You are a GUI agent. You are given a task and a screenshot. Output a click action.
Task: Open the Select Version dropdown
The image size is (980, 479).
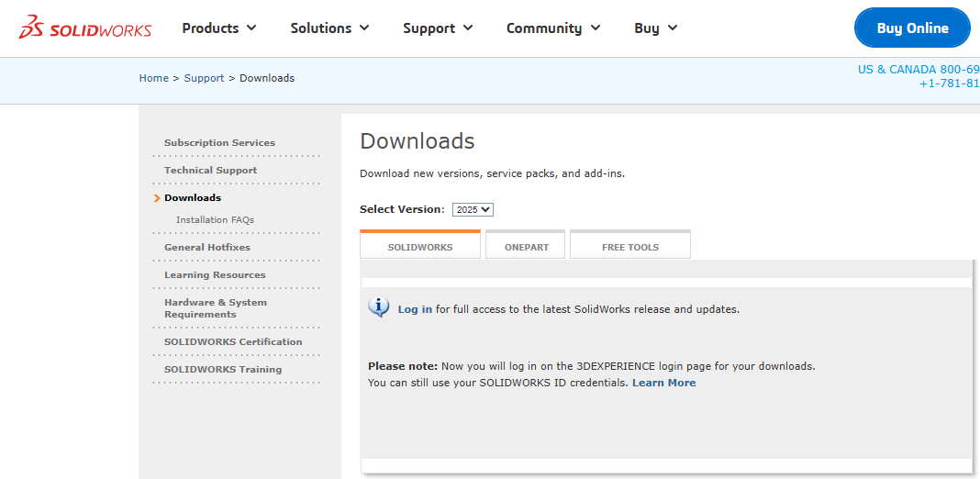click(473, 209)
